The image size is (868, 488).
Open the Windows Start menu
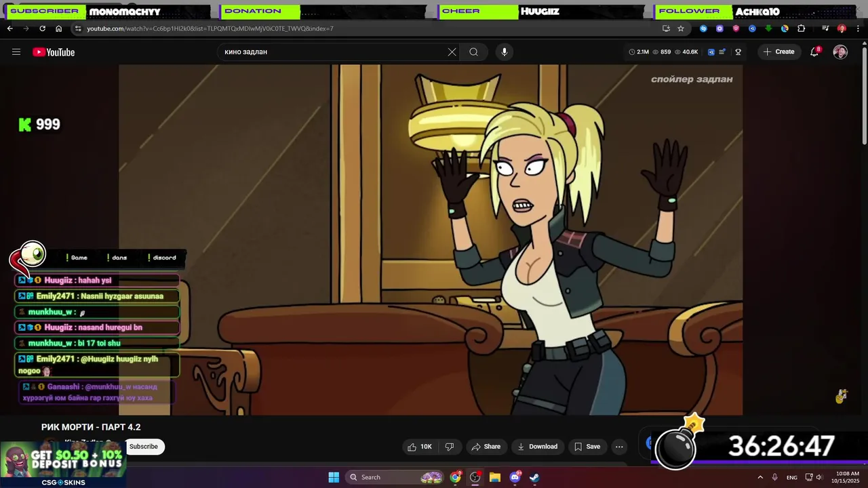click(334, 477)
